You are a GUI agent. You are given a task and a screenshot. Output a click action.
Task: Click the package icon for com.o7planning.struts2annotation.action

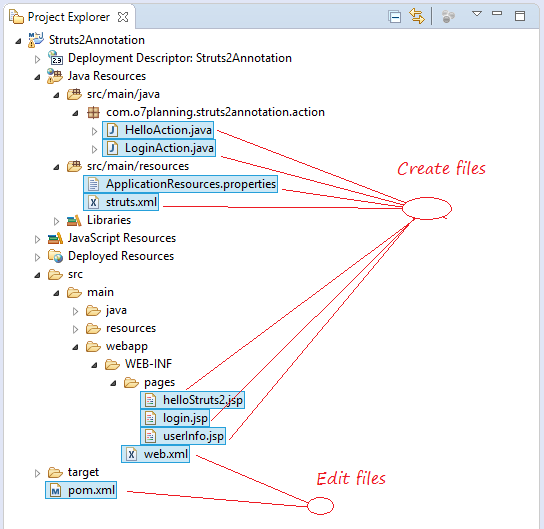pyautogui.click(x=93, y=112)
